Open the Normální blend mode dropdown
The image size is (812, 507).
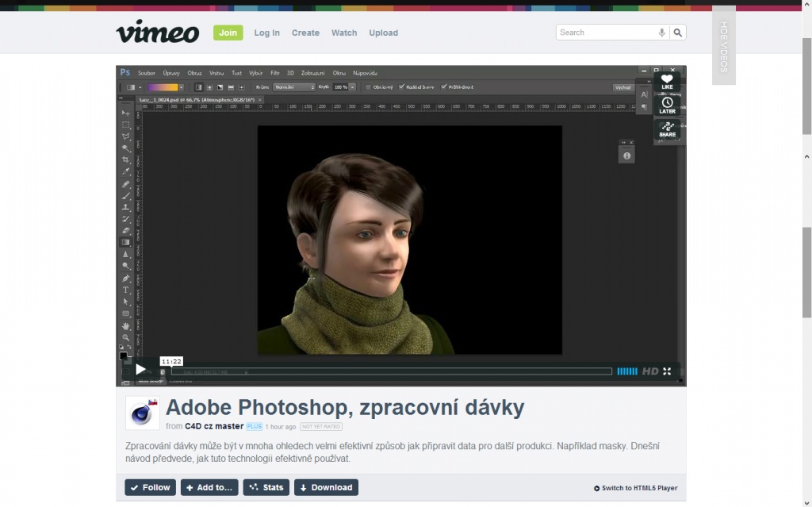pyautogui.click(x=294, y=87)
